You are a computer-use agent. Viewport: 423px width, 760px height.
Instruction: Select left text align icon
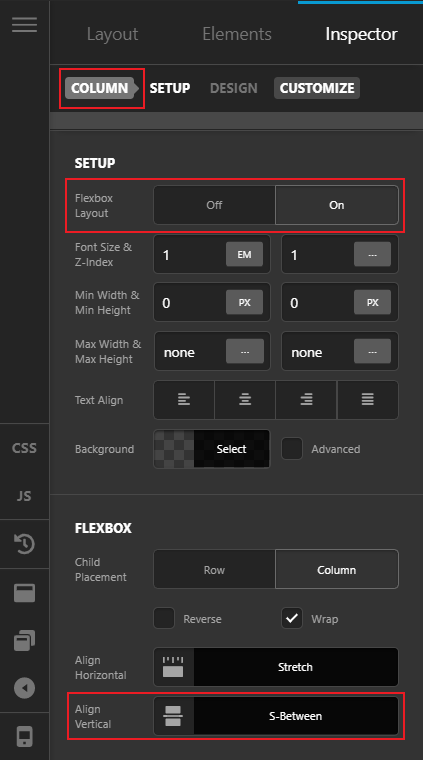coord(184,400)
